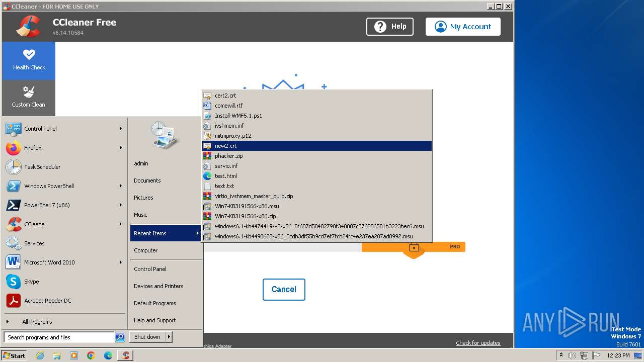Click the user account picture in Start menu
This screenshot has height=362, width=644.
165,135
